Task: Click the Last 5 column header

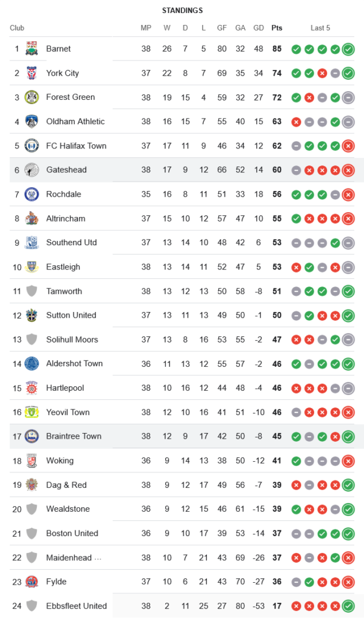Action: 320,28
